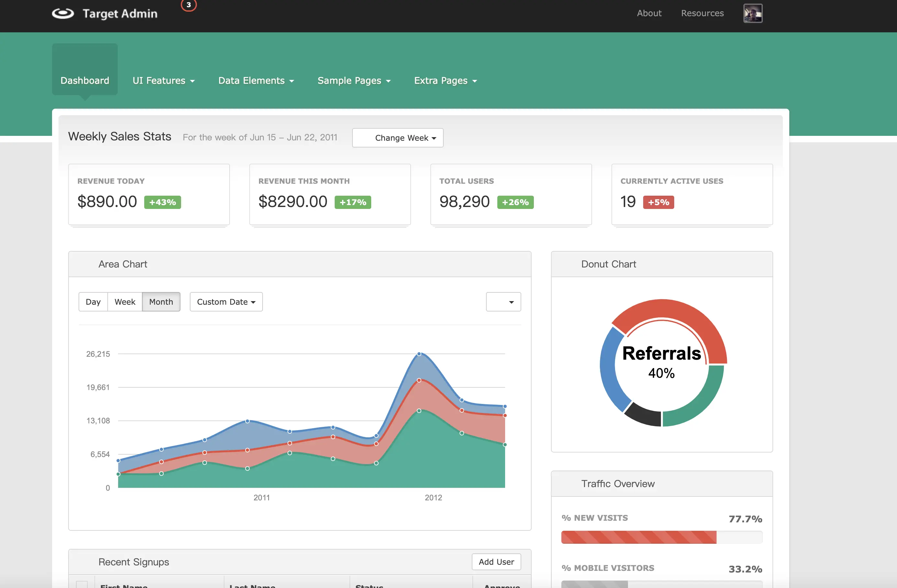The image size is (897, 588).
Task: Click the +43% revenue today badge
Action: 162,202
